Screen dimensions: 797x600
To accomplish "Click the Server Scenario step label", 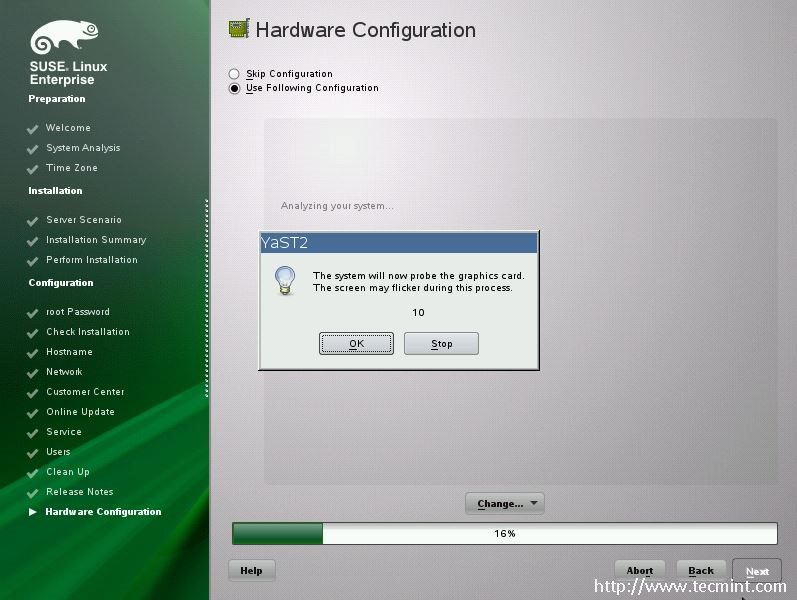I will (84, 220).
